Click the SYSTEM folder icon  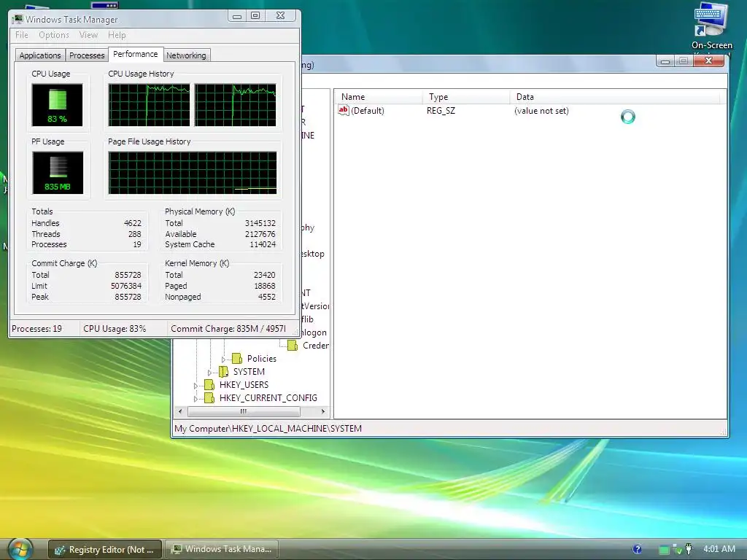[x=223, y=371]
